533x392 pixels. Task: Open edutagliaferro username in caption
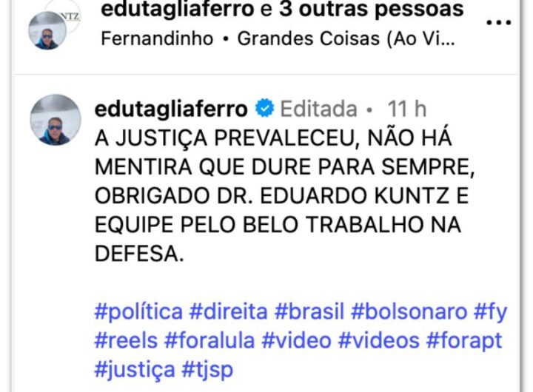pyautogui.click(x=171, y=109)
